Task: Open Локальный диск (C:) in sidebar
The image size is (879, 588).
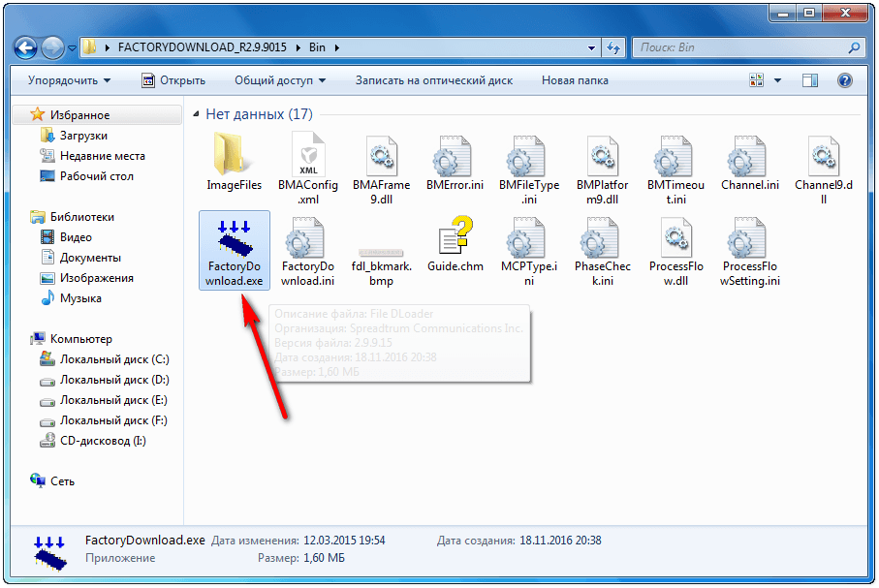Action: [x=100, y=359]
